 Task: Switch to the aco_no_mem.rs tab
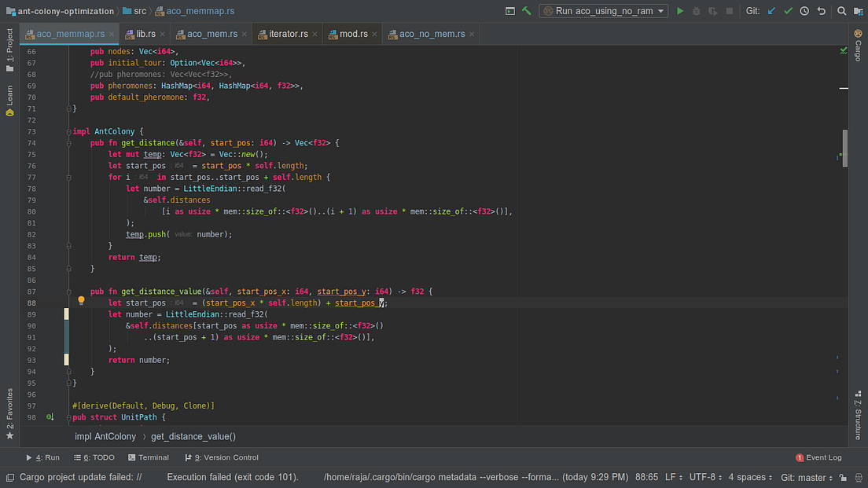point(431,34)
